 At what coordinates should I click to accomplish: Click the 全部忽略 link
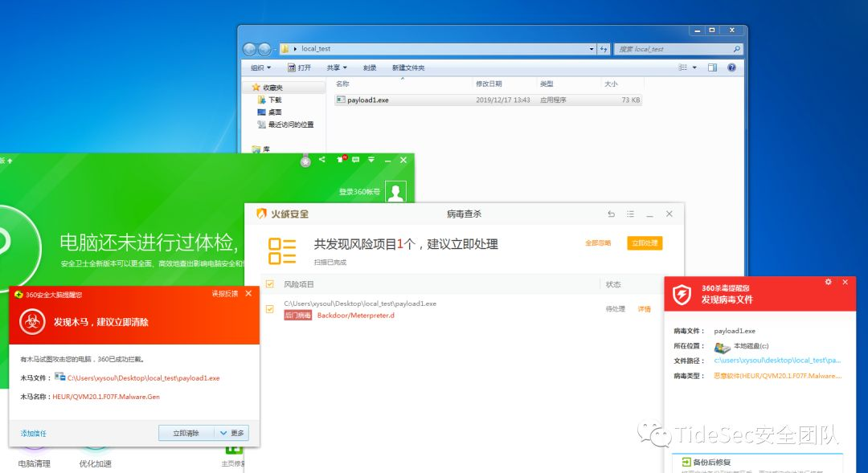[598, 243]
